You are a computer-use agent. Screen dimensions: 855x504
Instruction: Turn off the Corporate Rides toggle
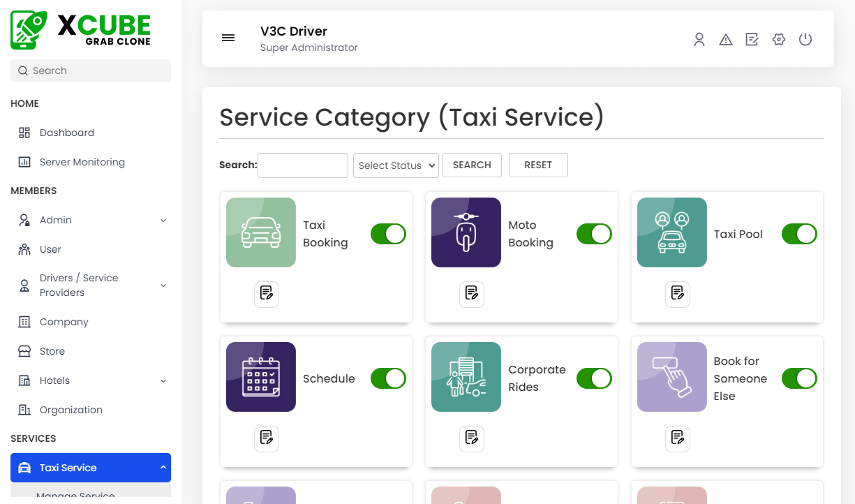[593, 378]
